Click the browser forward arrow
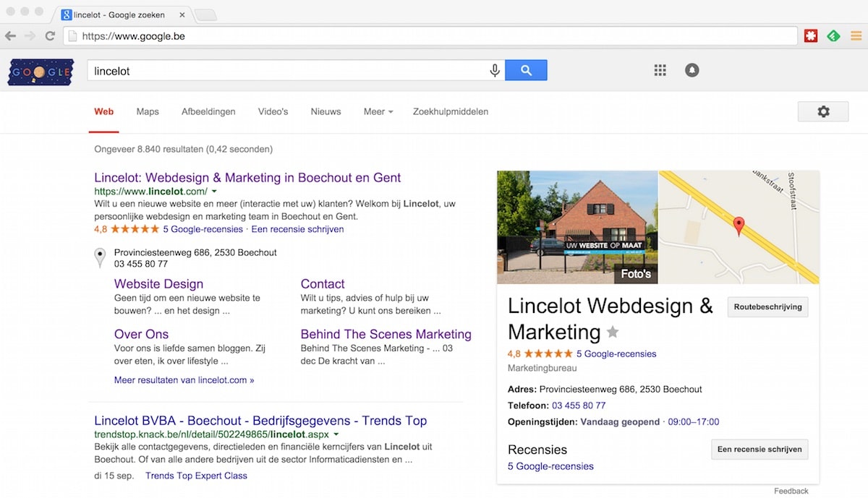Image resolution: width=868 pixels, height=498 pixels. 30,35
